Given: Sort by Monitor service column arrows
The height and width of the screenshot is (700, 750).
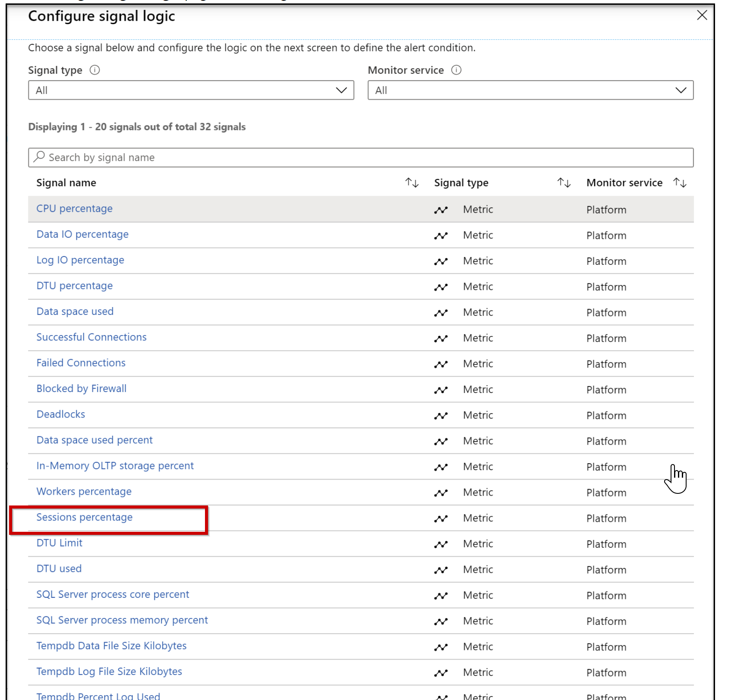Looking at the screenshot, I should [x=680, y=183].
